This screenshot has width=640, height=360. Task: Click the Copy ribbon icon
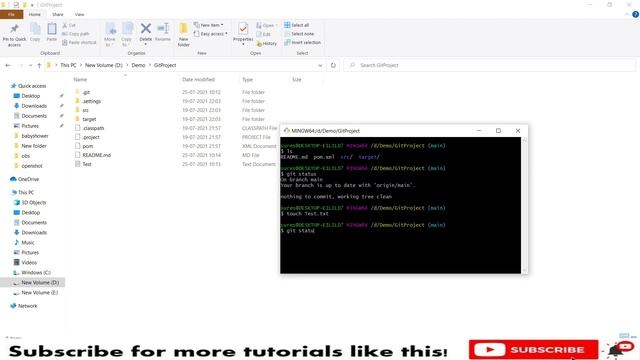click(x=35, y=32)
